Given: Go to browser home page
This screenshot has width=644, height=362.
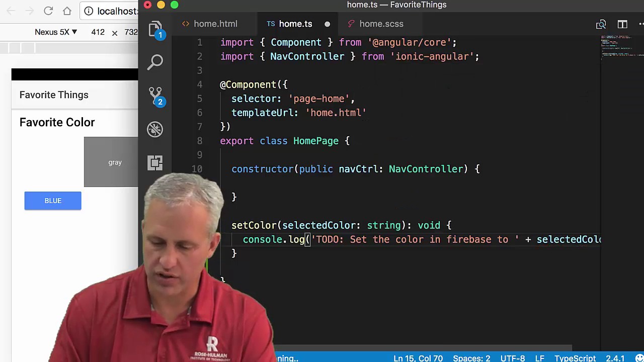Looking at the screenshot, I should 67,11.
